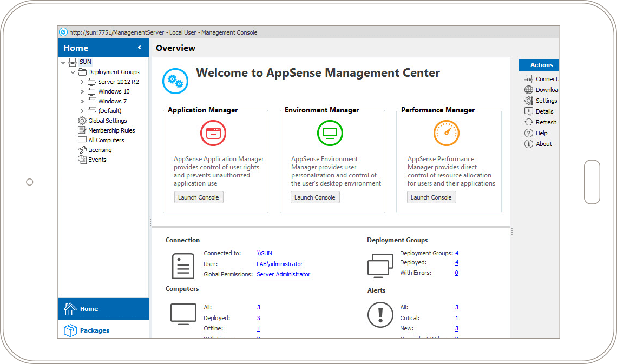The width and height of the screenshot is (617, 364).
Task: Expand the Windows 7 group
Action: (x=82, y=102)
